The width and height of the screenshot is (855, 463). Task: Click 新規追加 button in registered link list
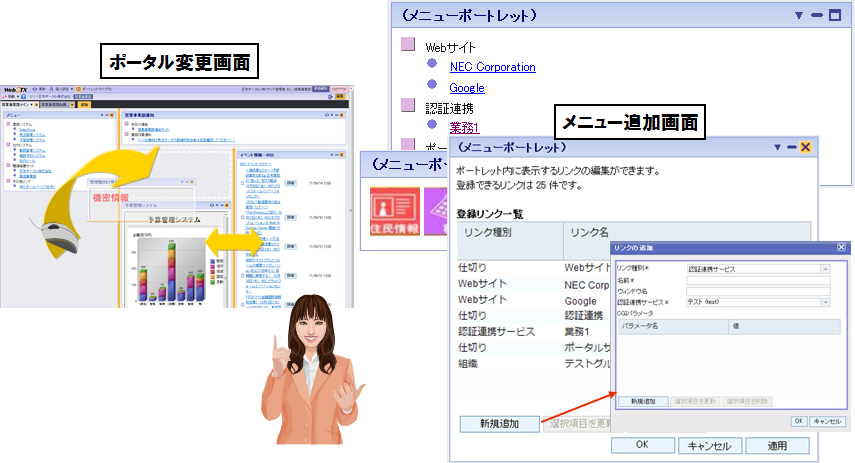tap(500, 424)
